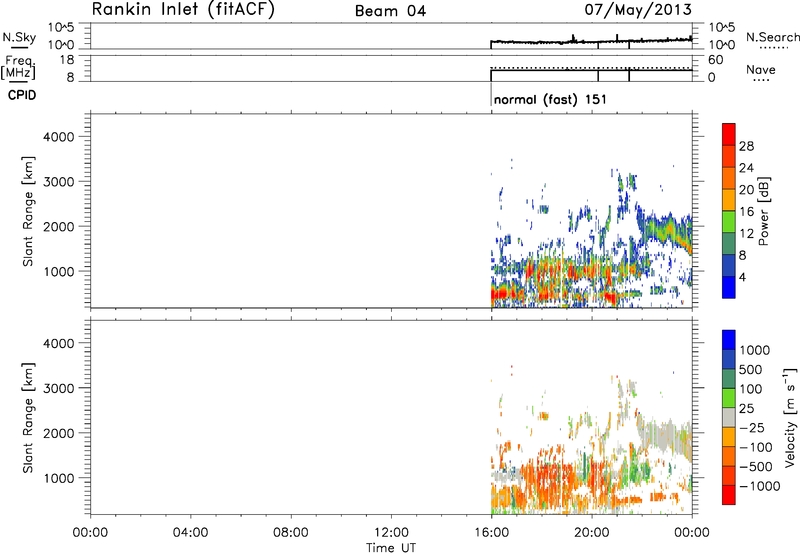Click the date '07/May/2013'
Image resolution: width=800 pixels, height=554 pixels.
(x=638, y=9)
